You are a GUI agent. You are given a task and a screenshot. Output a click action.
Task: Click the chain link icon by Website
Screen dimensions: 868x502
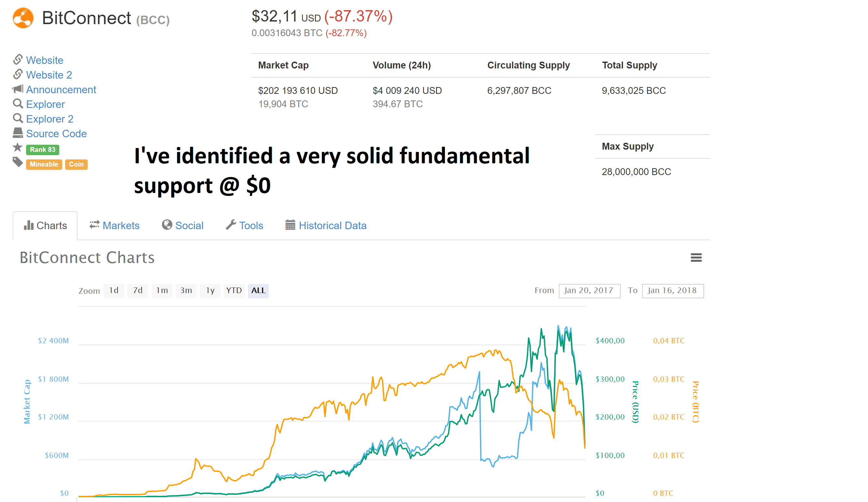tap(18, 60)
